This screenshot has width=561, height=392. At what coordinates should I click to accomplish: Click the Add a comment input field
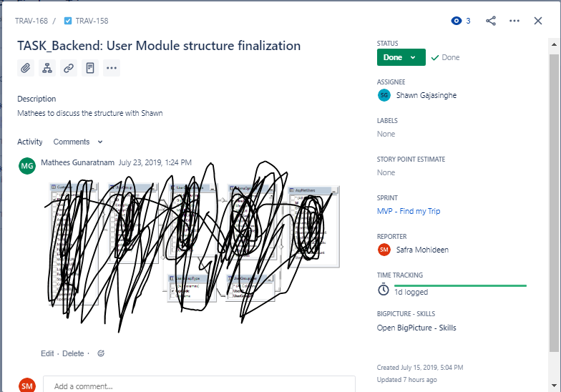[x=199, y=385]
